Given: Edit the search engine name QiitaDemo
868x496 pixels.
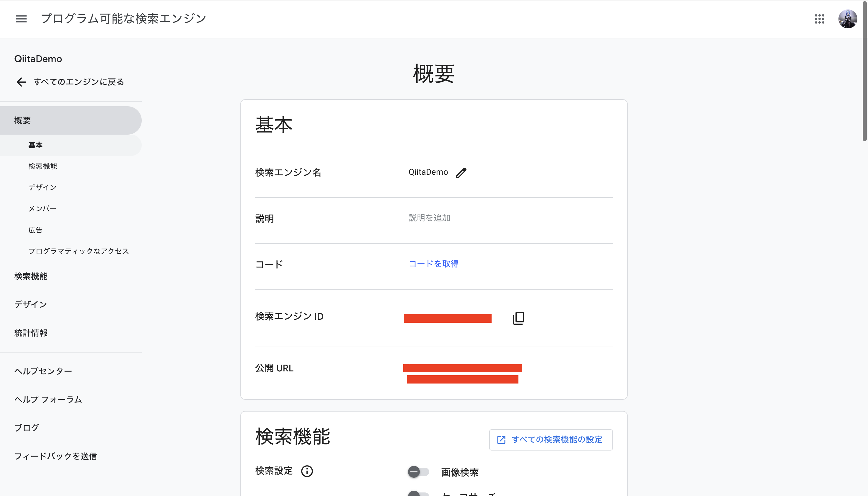Looking at the screenshot, I should click(461, 173).
